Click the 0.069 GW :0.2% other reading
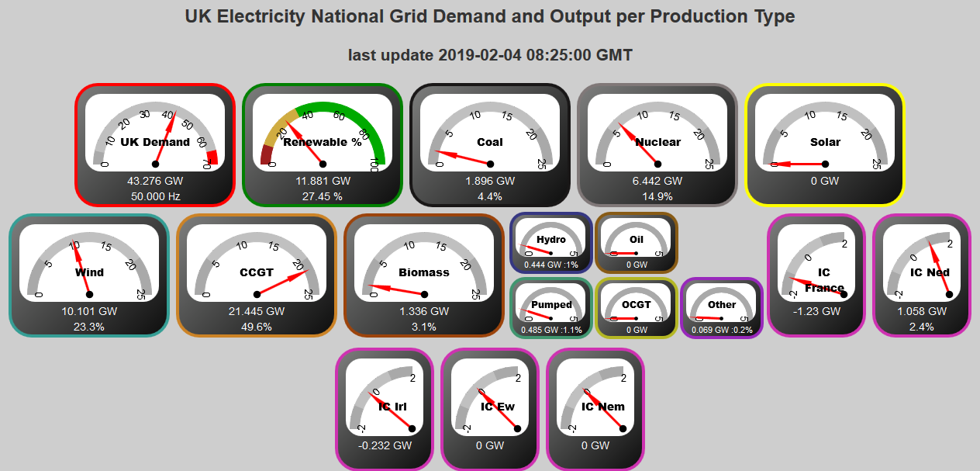 click(722, 330)
